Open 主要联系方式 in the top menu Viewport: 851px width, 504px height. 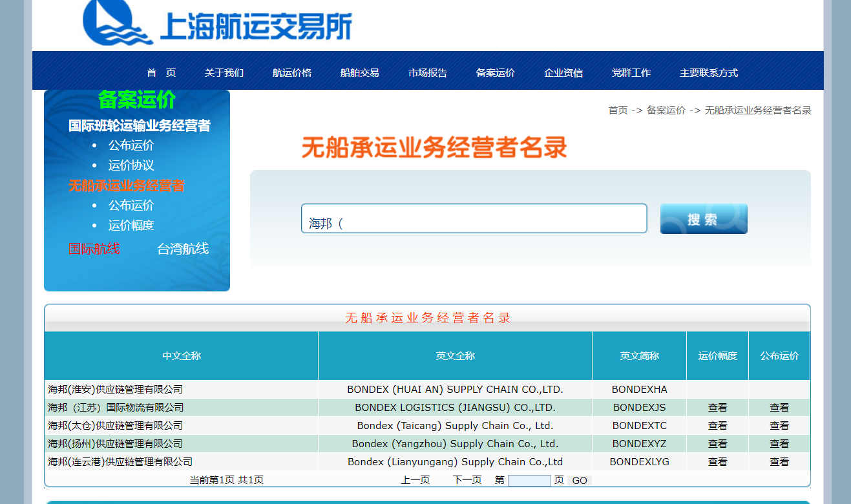click(x=708, y=73)
